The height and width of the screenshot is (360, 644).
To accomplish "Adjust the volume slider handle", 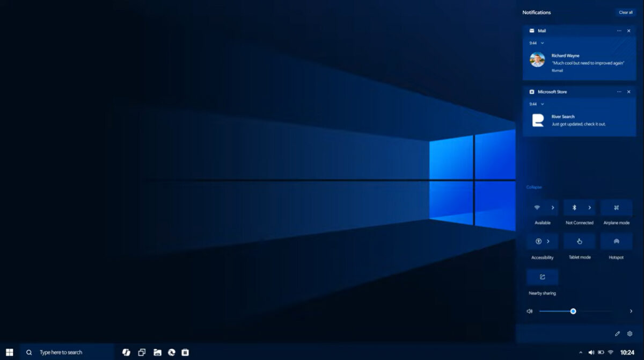I will pyautogui.click(x=573, y=311).
